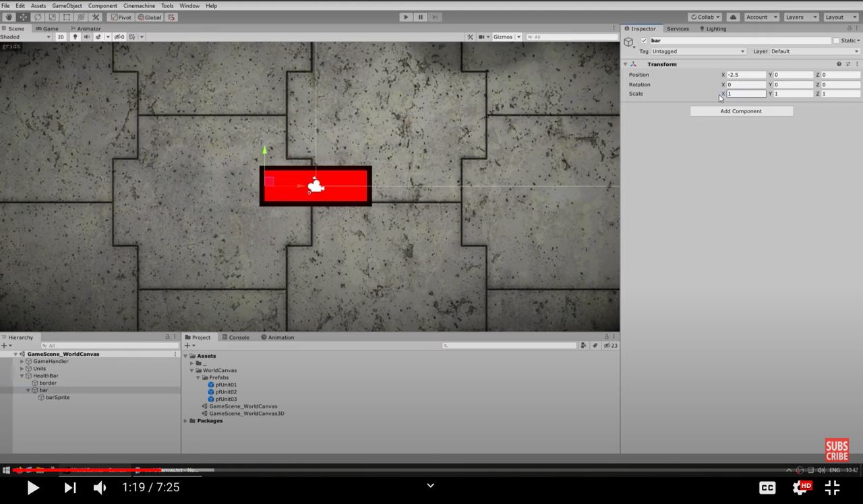Open YouTube settings gear

pyautogui.click(x=800, y=487)
